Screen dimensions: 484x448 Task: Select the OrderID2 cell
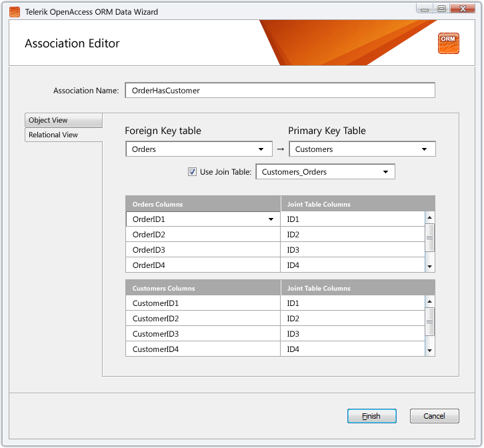pos(203,235)
